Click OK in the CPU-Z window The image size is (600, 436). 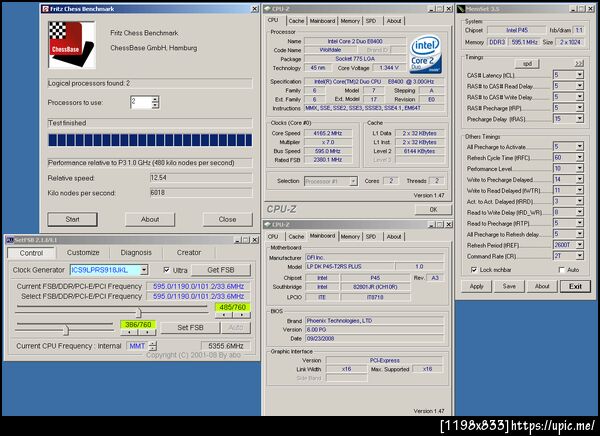click(x=433, y=210)
